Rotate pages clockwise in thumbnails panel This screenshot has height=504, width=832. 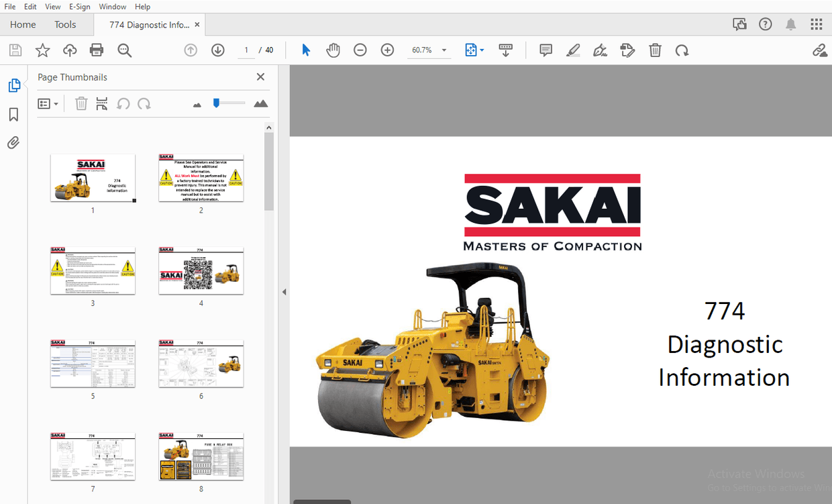pyautogui.click(x=144, y=103)
